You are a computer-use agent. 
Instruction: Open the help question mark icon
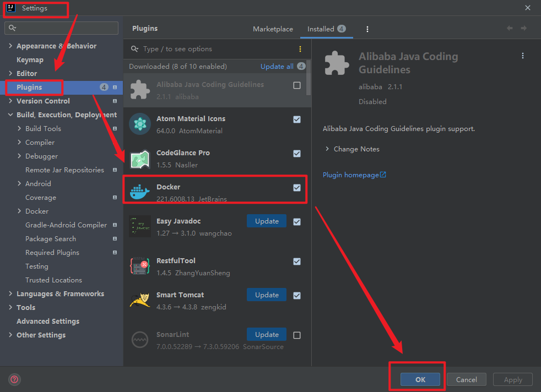tap(14, 379)
